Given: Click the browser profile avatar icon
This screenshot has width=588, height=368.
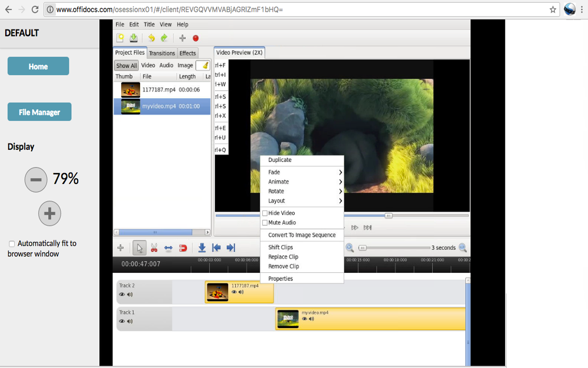Looking at the screenshot, I should [x=570, y=9].
